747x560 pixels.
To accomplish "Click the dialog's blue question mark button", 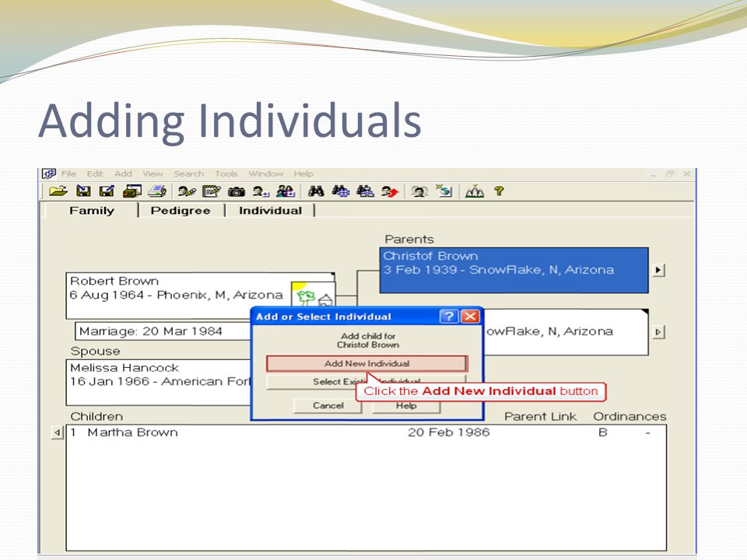I will pos(448,317).
